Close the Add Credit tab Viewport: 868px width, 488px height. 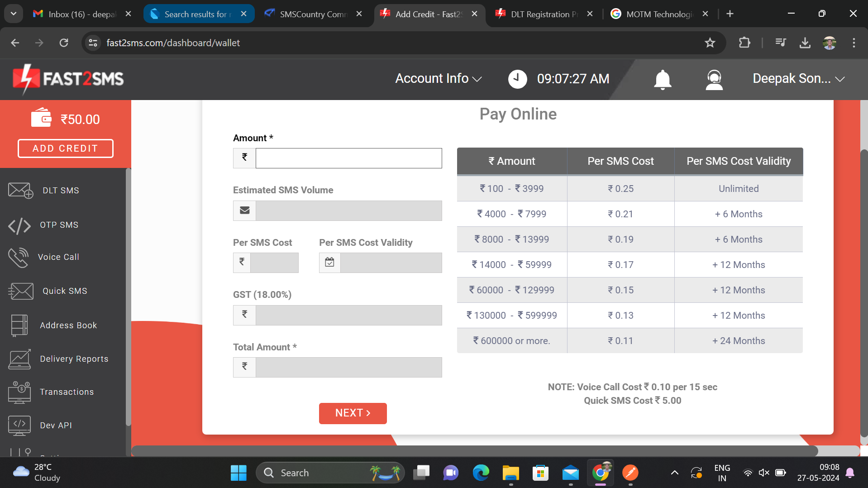click(x=474, y=14)
